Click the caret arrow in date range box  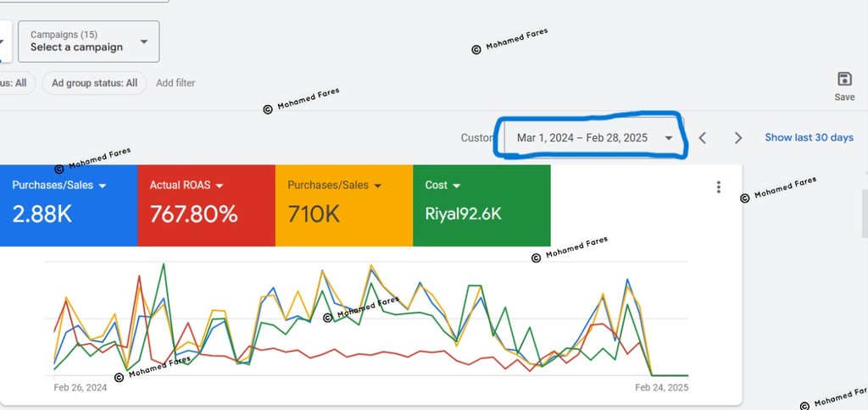click(x=669, y=138)
